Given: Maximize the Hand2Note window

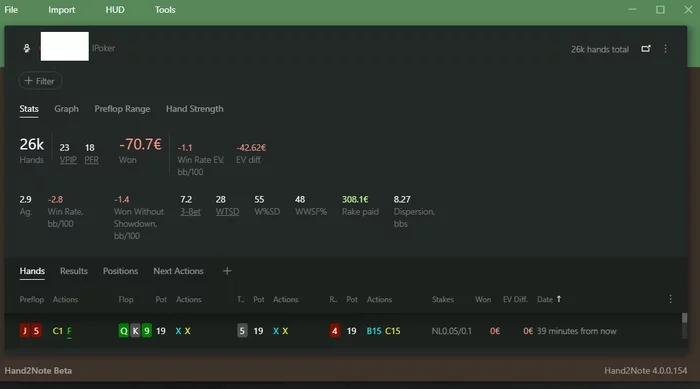Looking at the screenshot, I should point(660,9).
